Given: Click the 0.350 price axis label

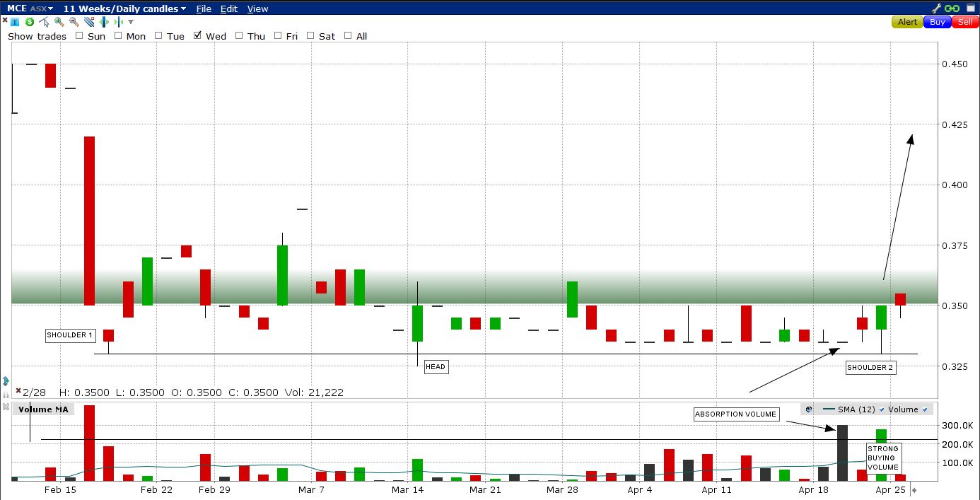Looking at the screenshot, I should (956, 306).
